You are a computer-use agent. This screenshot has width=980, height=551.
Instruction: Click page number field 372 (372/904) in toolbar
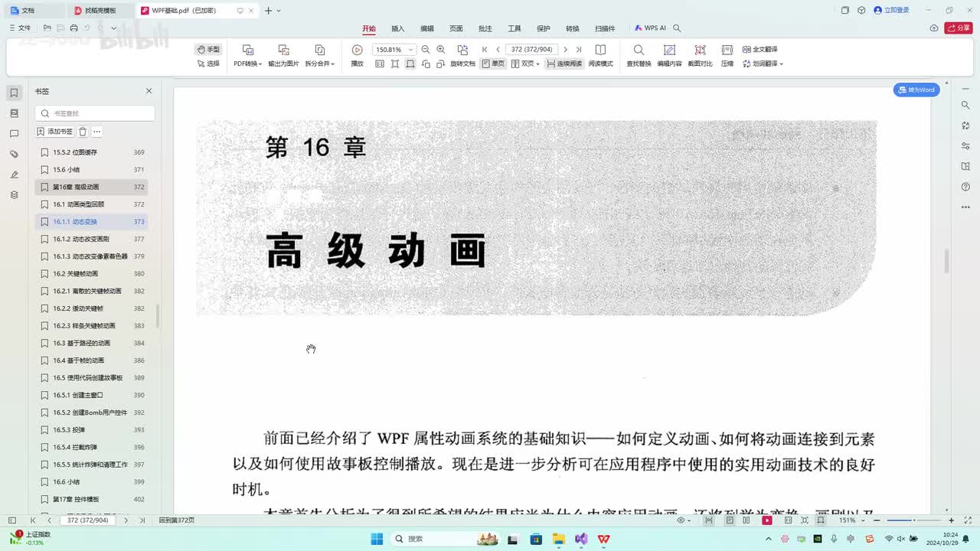pos(532,50)
